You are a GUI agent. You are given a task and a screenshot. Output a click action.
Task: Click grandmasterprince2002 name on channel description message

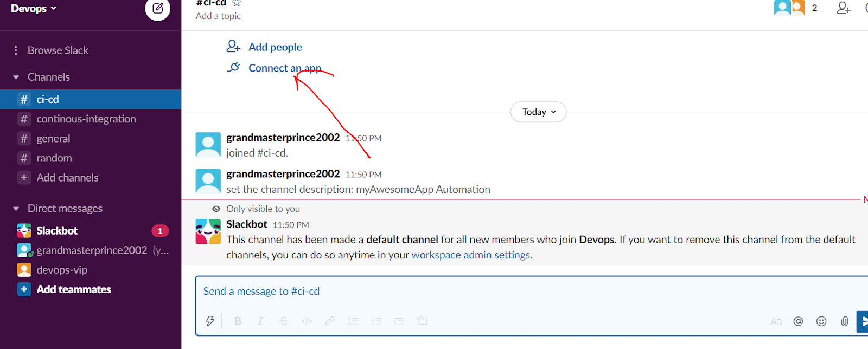[283, 174]
